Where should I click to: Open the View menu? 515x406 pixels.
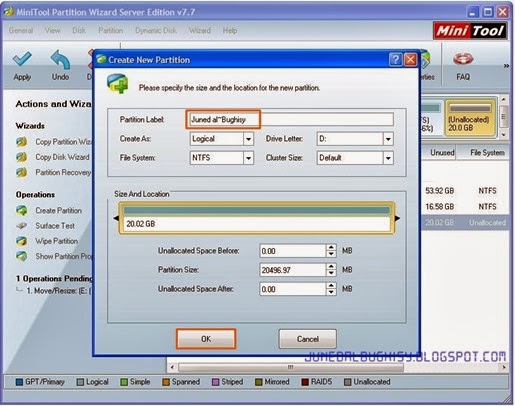(x=52, y=31)
